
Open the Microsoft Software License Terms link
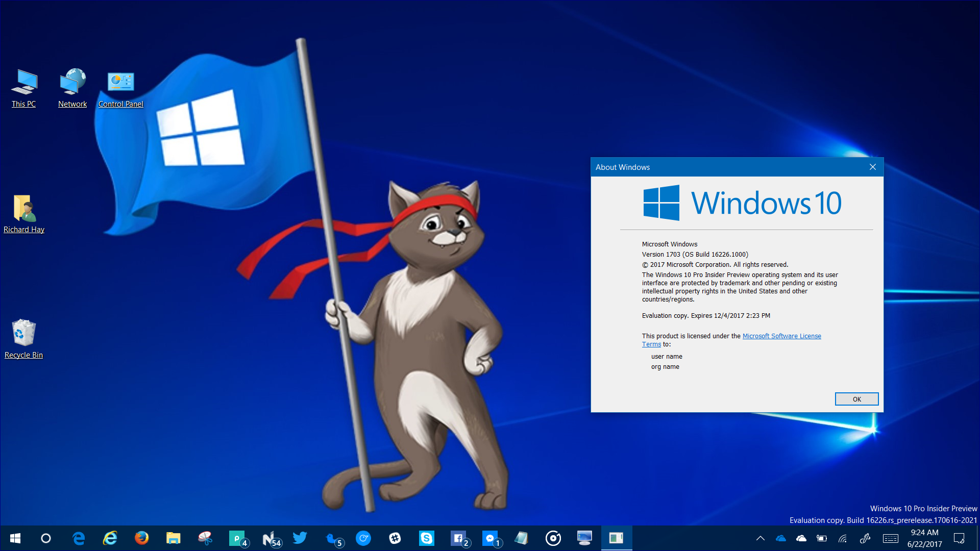[781, 336]
